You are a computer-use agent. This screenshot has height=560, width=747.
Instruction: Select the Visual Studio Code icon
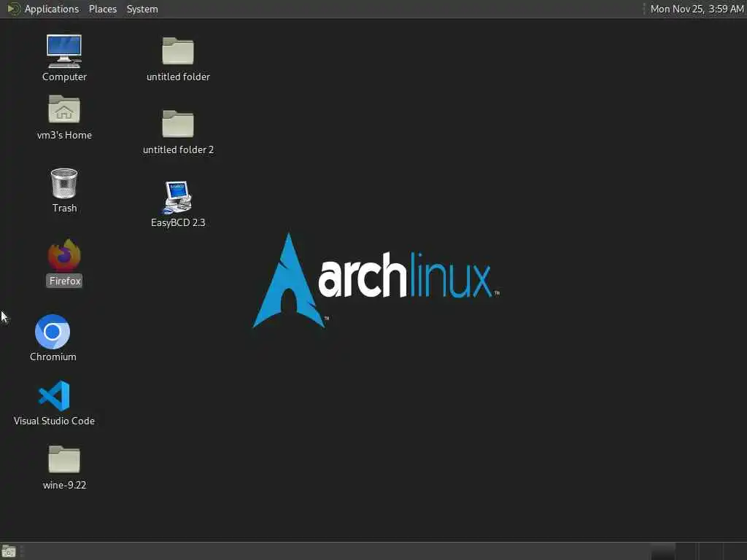coord(54,402)
